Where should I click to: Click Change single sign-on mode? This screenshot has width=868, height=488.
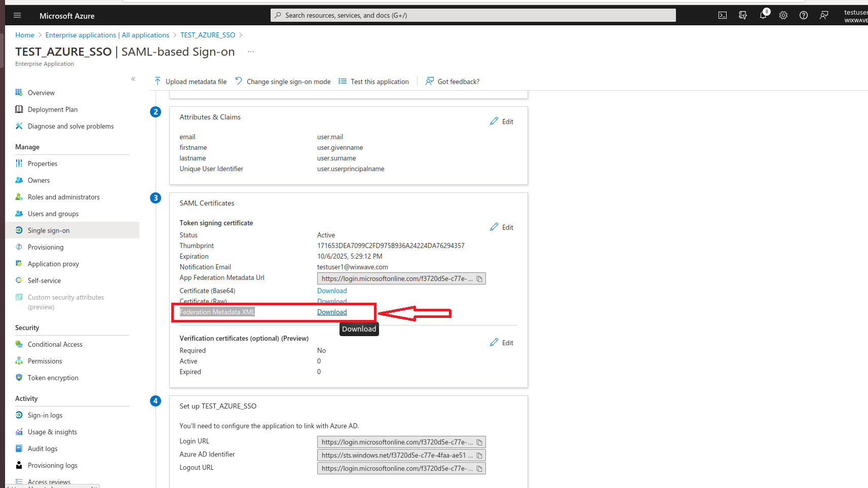[x=283, y=82]
